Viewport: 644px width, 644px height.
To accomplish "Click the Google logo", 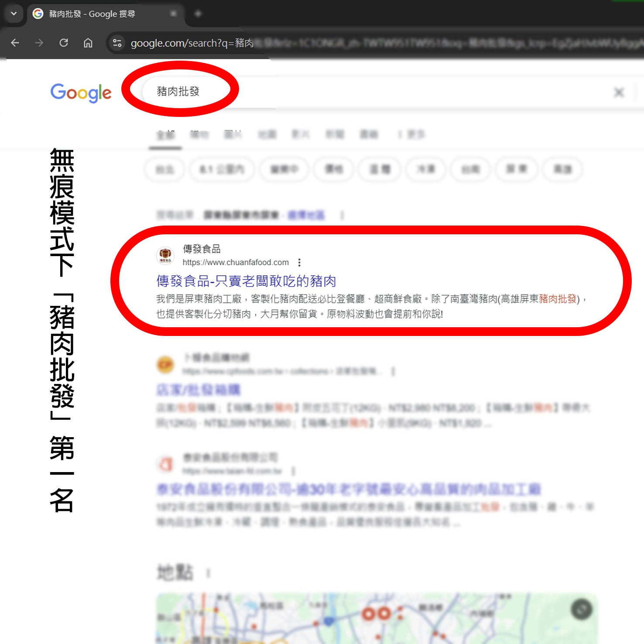I will (x=81, y=92).
